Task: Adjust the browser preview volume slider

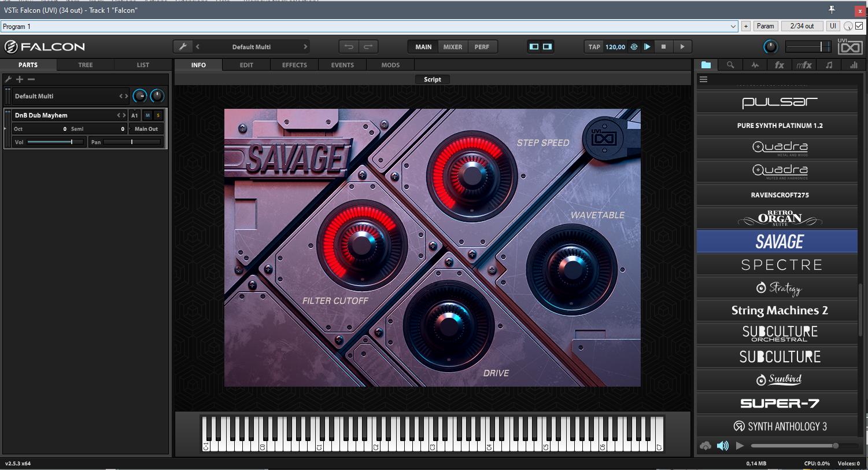Action: pyautogui.click(x=804, y=446)
